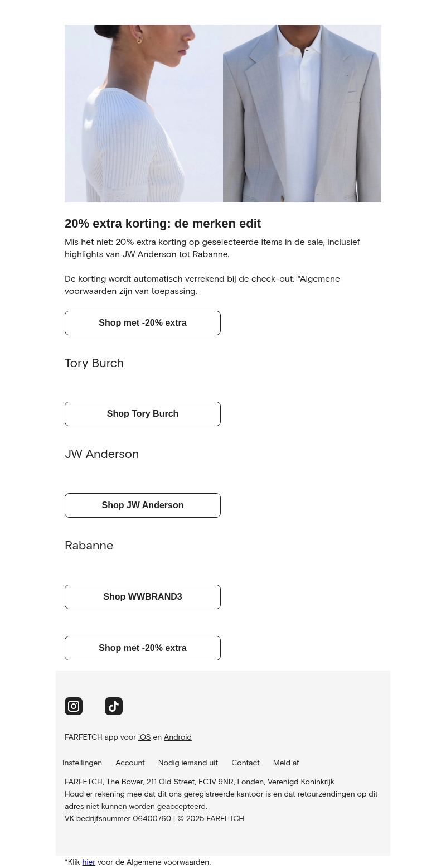Open the Android app link
Viewport: 446px width, 868px height.
[x=177, y=737]
